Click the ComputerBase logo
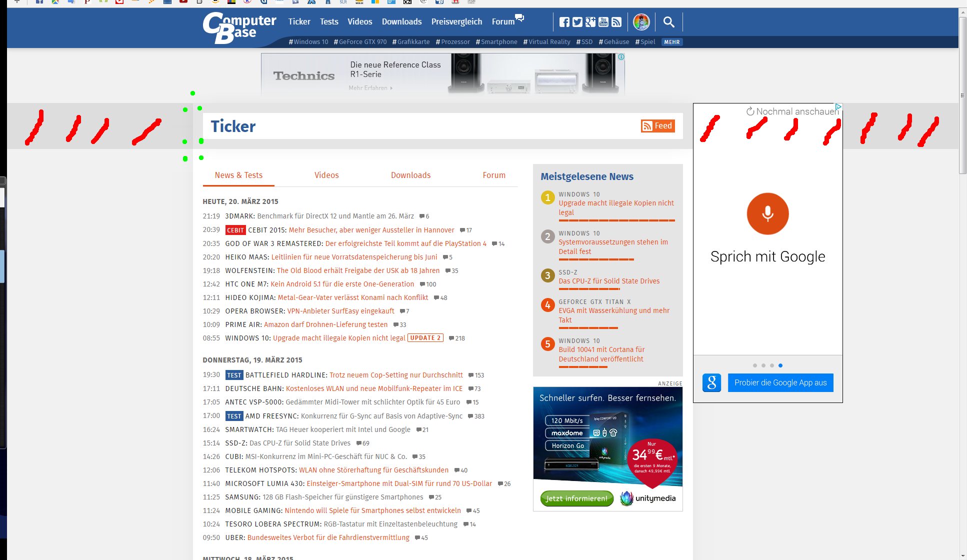Image resolution: width=967 pixels, height=560 pixels. click(x=238, y=27)
